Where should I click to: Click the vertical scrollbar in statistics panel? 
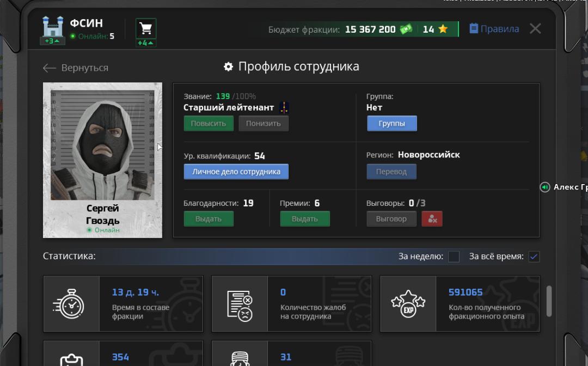[549, 301]
